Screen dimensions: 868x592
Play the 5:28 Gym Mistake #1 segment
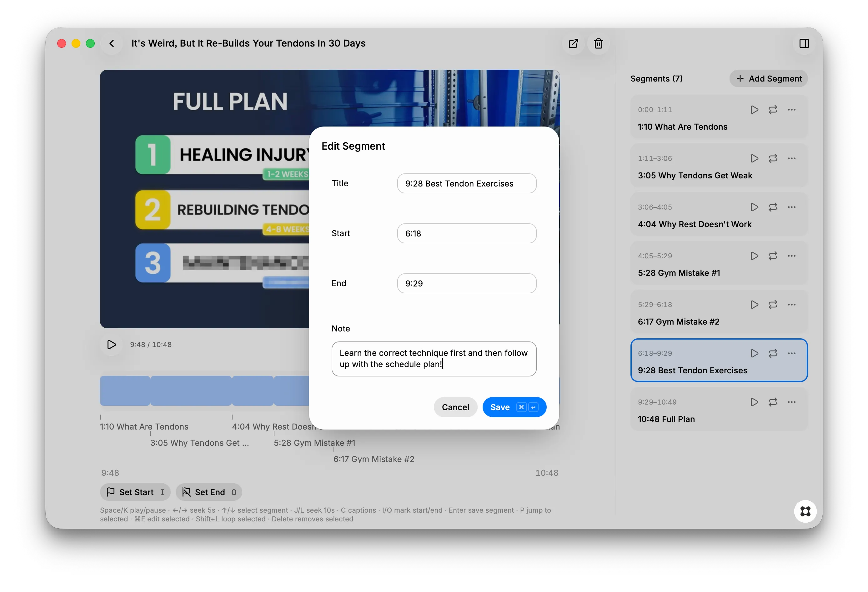754,256
